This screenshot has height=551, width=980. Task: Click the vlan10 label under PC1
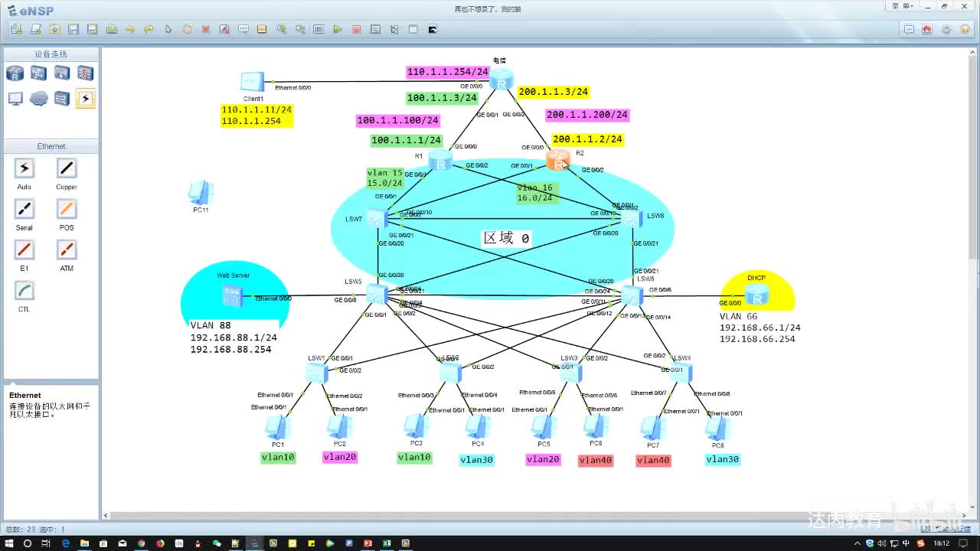pos(278,458)
